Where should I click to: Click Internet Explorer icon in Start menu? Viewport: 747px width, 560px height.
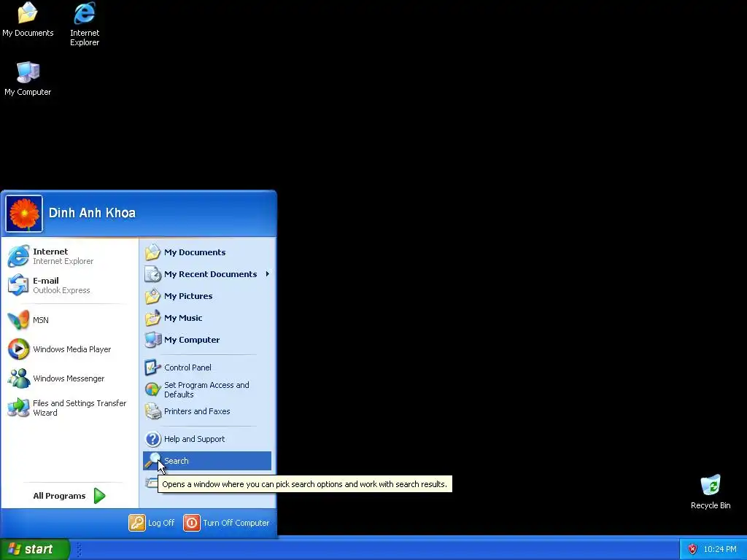(x=18, y=256)
